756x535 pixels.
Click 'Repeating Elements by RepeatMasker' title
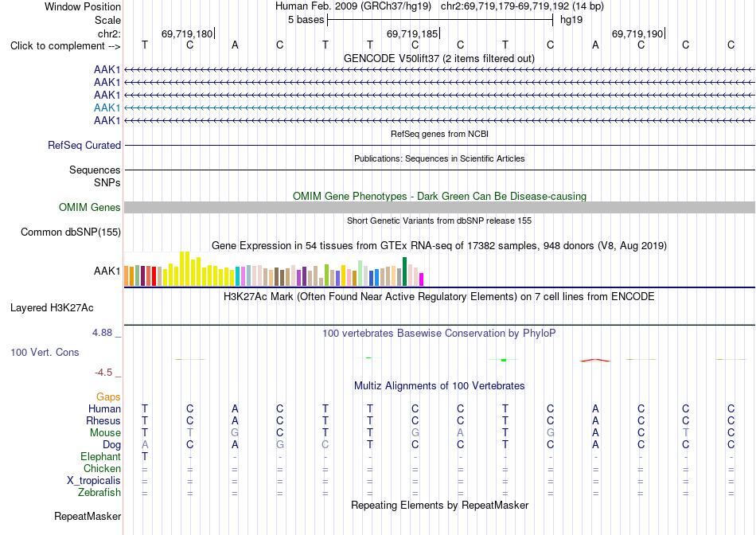click(440, 505)
